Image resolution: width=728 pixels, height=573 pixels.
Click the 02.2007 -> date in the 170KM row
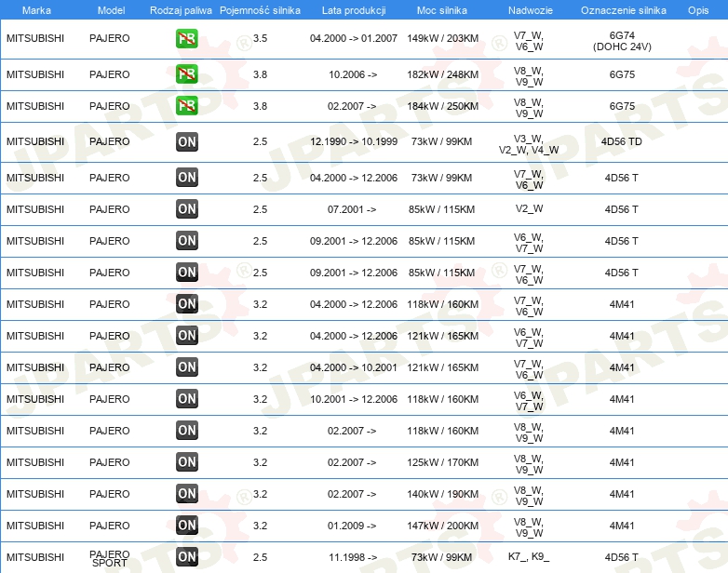[x=352, y=462]
